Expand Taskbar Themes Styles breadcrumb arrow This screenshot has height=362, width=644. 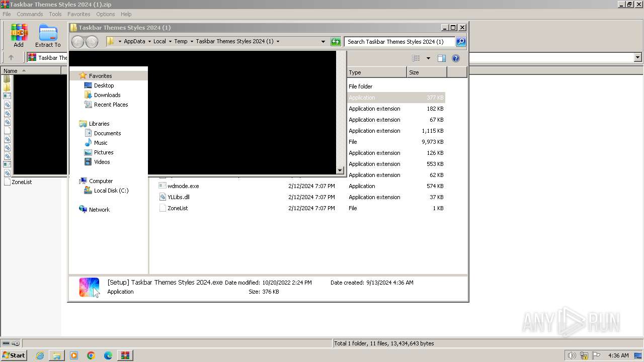pyautogui.click(x=278, y=42)
